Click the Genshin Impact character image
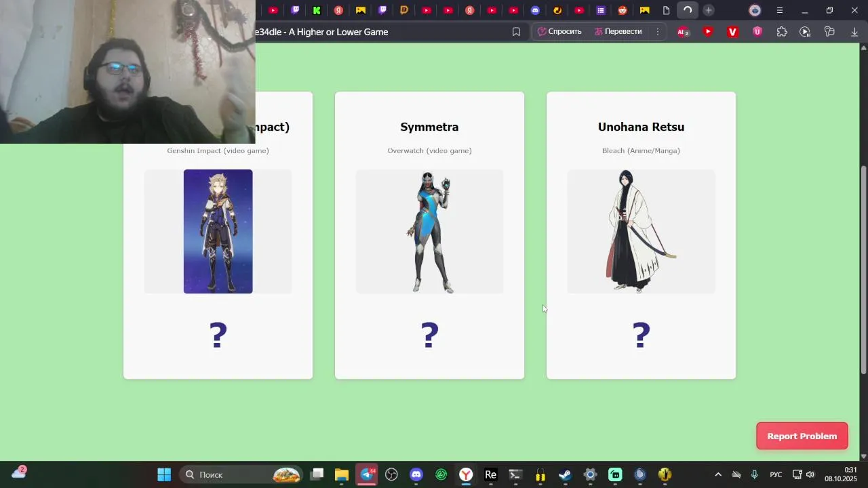The image size is (868, 488). tap(218, 232)
